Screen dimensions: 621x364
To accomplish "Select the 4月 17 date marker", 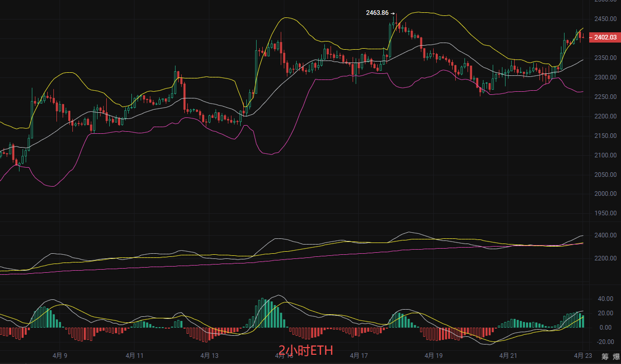I will (x=359, y=355).
